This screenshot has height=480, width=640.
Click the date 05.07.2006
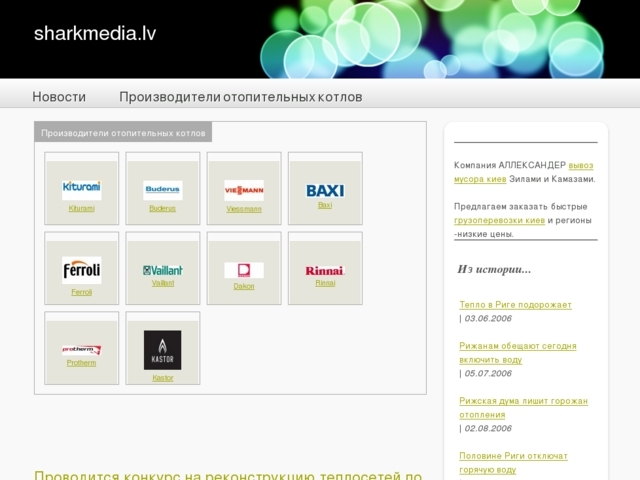[488, 373]
